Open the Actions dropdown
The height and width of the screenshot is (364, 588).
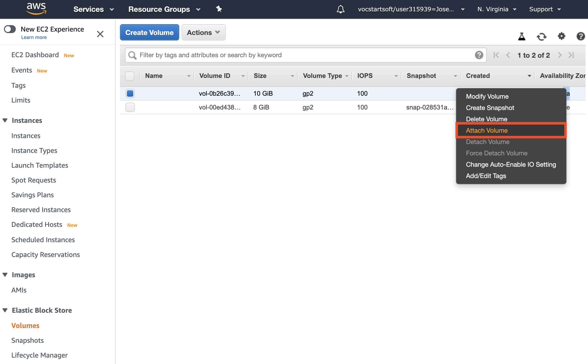pyautogui.click(x=203, y=32)
